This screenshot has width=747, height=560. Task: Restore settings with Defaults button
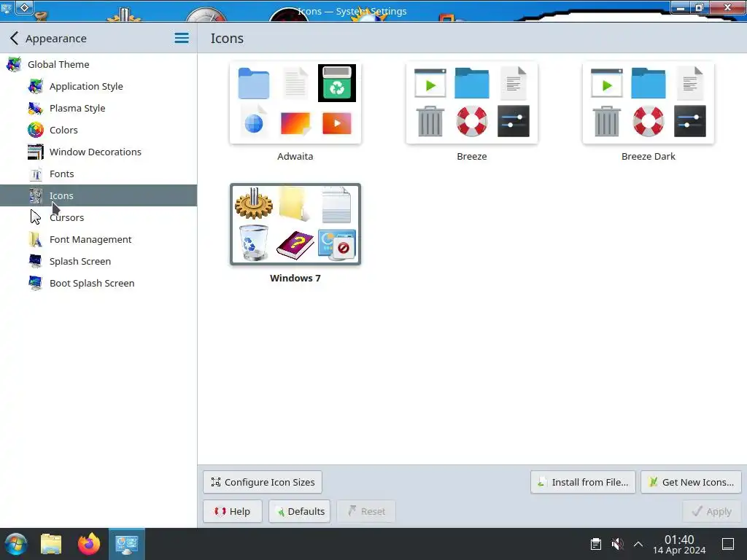tap(300, 511)
